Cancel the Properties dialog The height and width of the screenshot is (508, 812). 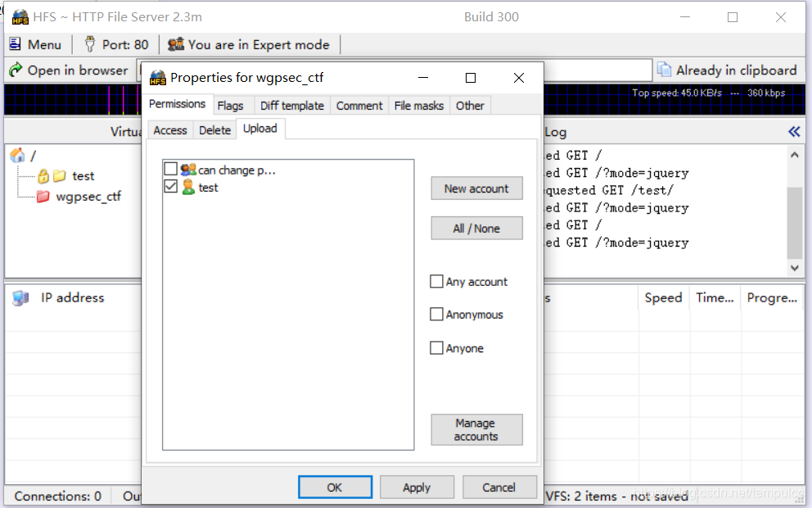499,488
